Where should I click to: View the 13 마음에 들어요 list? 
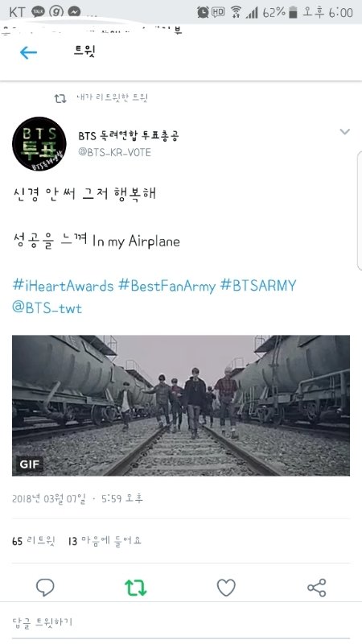tap(105, 541)
